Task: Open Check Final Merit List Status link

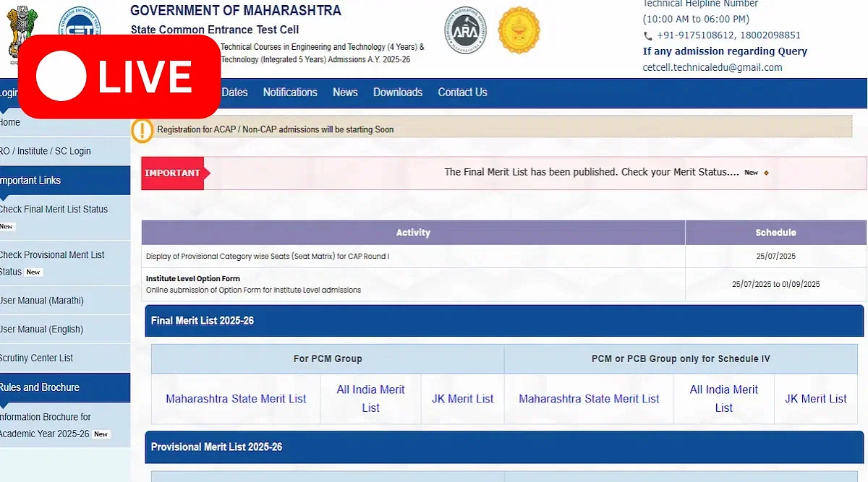Action: (54, 210)
